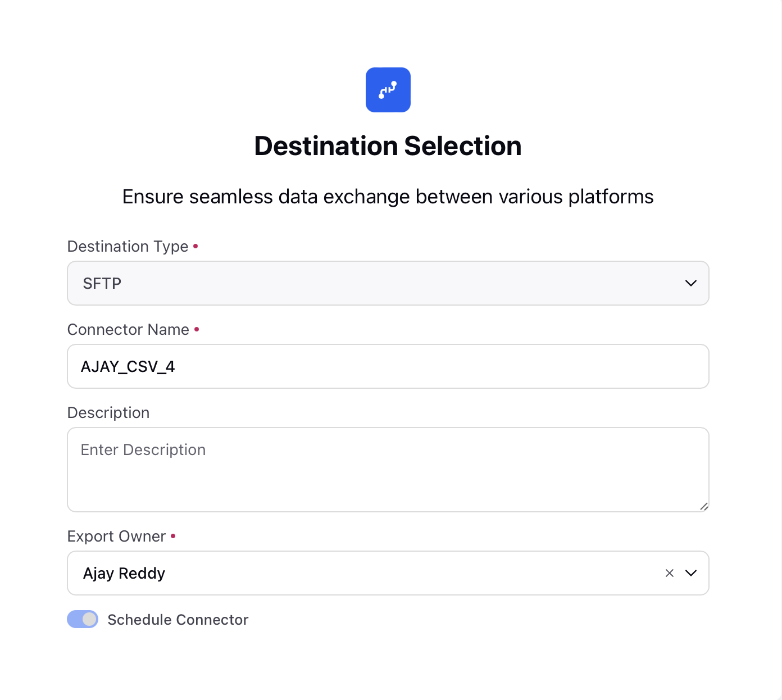Screen dimensions: 782x700
Task: Click the seamless data exchange subtitle text
Action: (388, 197)
